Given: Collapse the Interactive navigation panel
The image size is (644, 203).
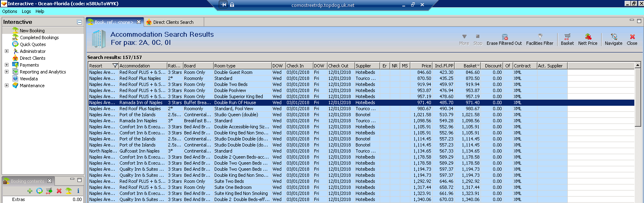Looking at the screenshot, I should (x=79, y=22).
